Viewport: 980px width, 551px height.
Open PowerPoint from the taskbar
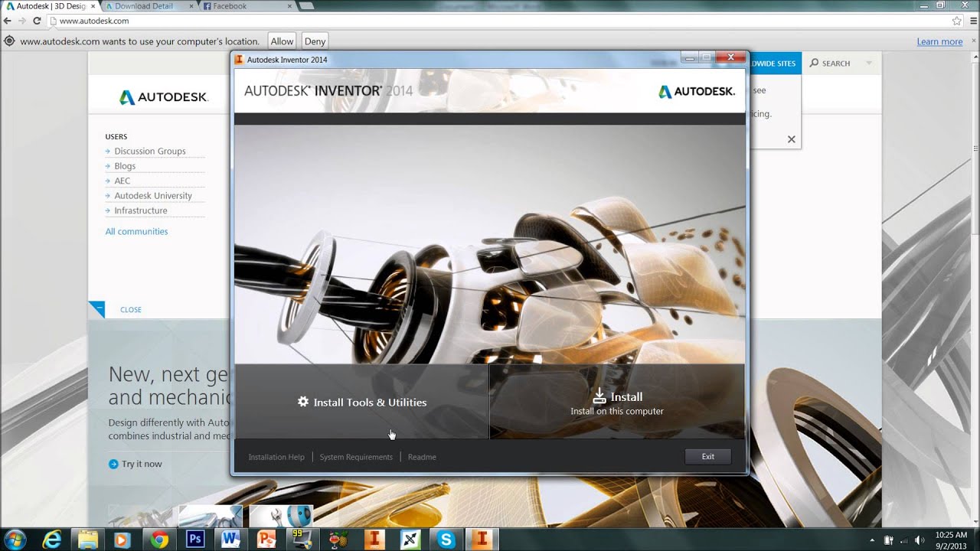click(266, 539)
